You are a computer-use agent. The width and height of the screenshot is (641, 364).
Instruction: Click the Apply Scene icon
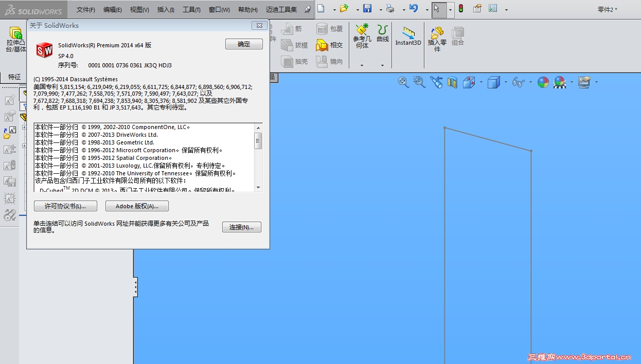pyautogui.click(x=560, y=82)
